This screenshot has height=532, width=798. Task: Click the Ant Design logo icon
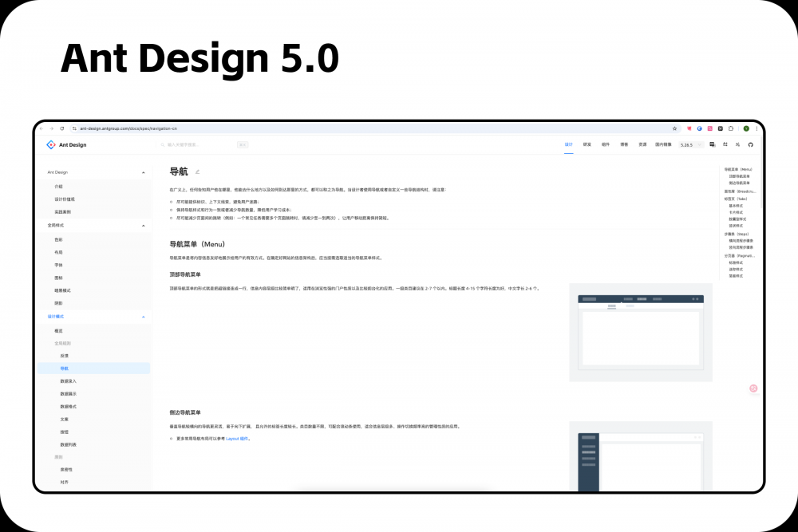tap(50, 145)
